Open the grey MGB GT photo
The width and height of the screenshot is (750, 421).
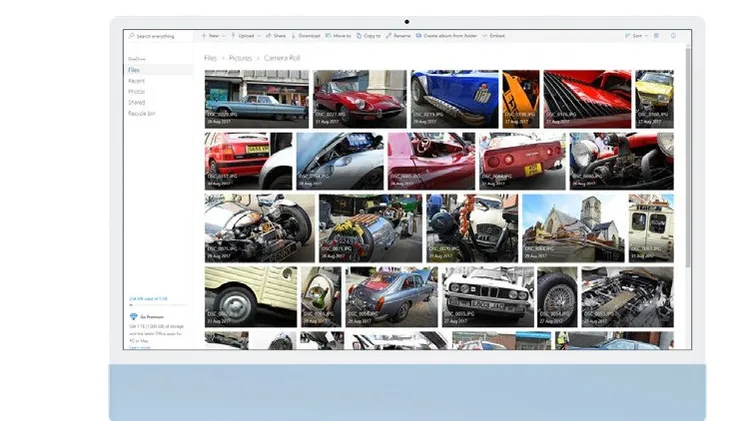[392, 297]
